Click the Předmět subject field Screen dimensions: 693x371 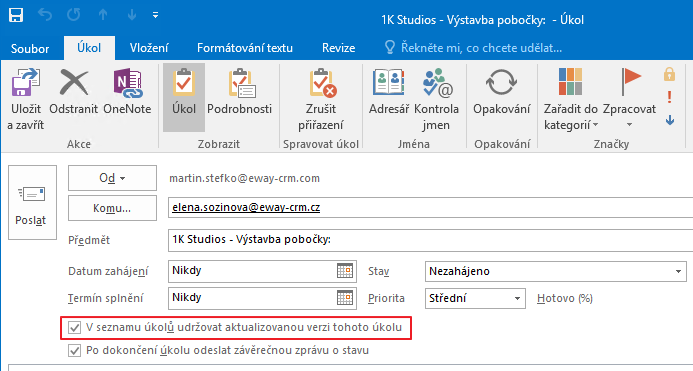tap(430, 240)
